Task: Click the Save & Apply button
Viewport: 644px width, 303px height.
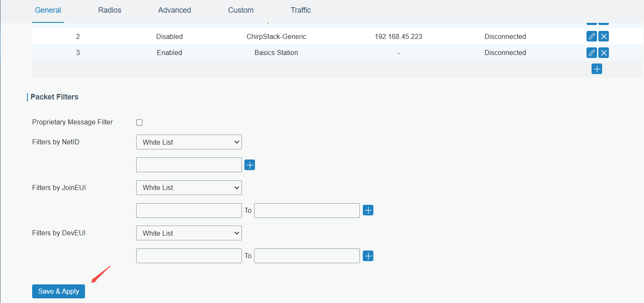Action: [58, 291]
